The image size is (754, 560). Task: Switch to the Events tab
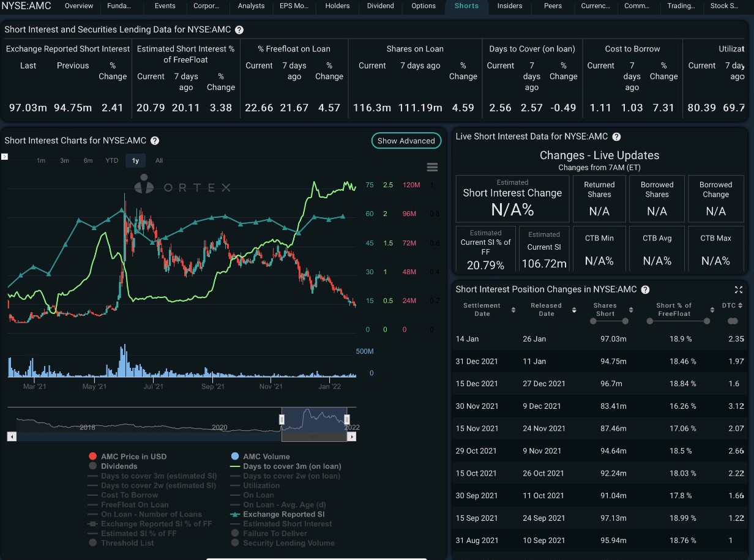point(165,6)
